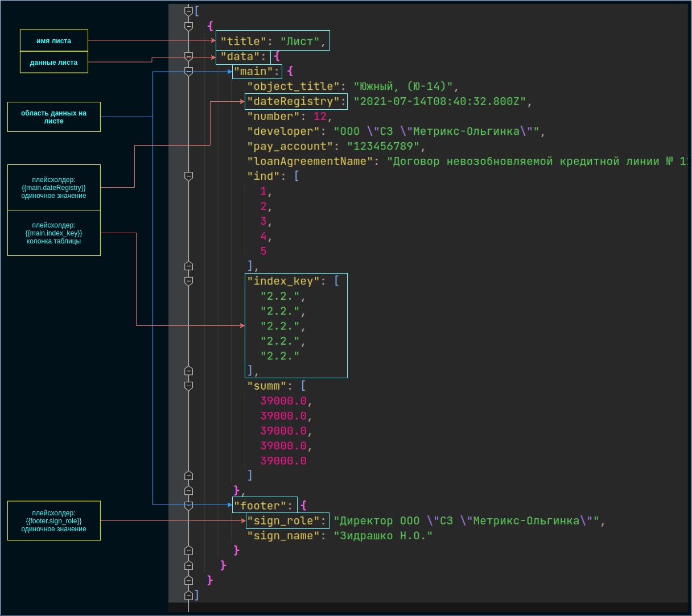The height and width of the screenshot is (616, 692).
Task: Select the {{main.dateRegistry}} placeholder annotation
Action: (54, 188)
